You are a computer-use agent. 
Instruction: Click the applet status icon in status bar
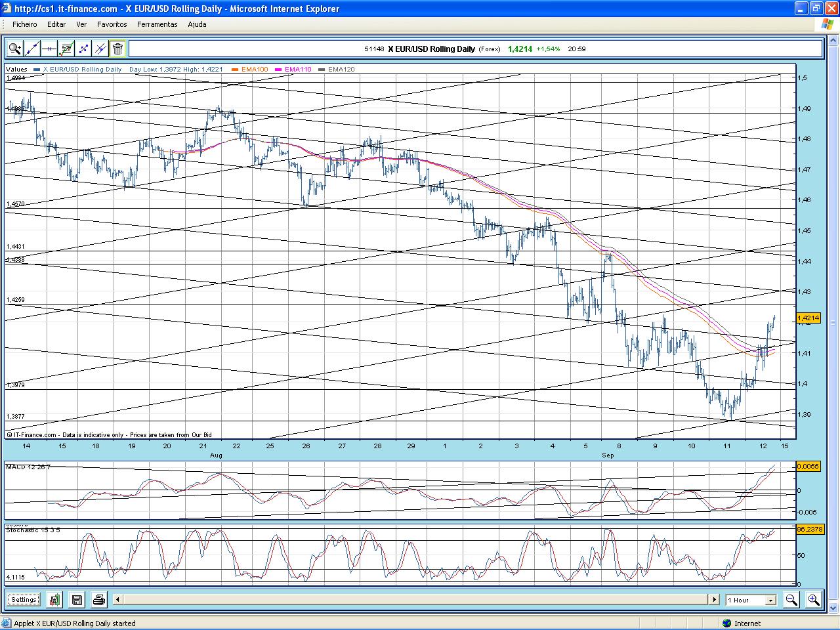pyautogui.click(x=7, y=623)
